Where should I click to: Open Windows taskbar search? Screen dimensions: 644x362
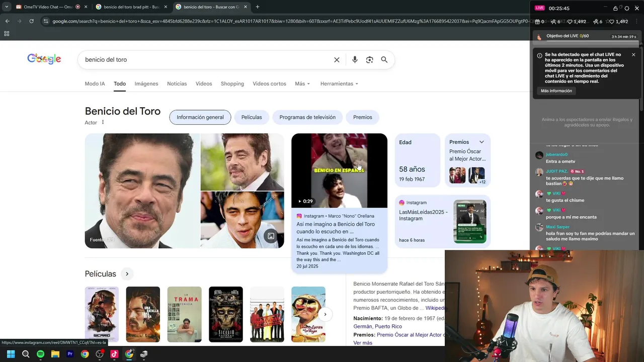coord(26,354)
